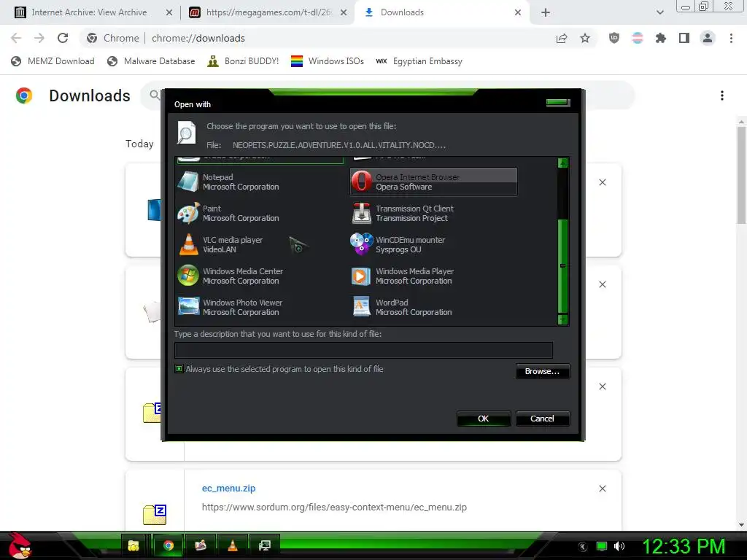Screen dimensions: 747x560
Task: Close the megagames tab
Action: tap(343, 12)
